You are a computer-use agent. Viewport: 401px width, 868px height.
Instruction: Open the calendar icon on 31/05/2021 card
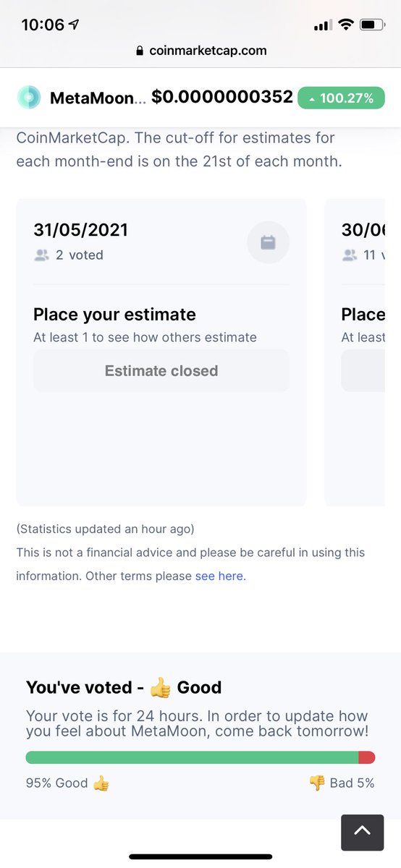click(x=268, y=242)
